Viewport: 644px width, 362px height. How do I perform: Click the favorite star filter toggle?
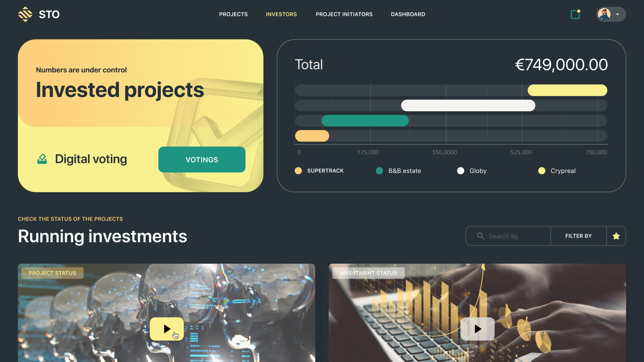(x=616, y=236)
